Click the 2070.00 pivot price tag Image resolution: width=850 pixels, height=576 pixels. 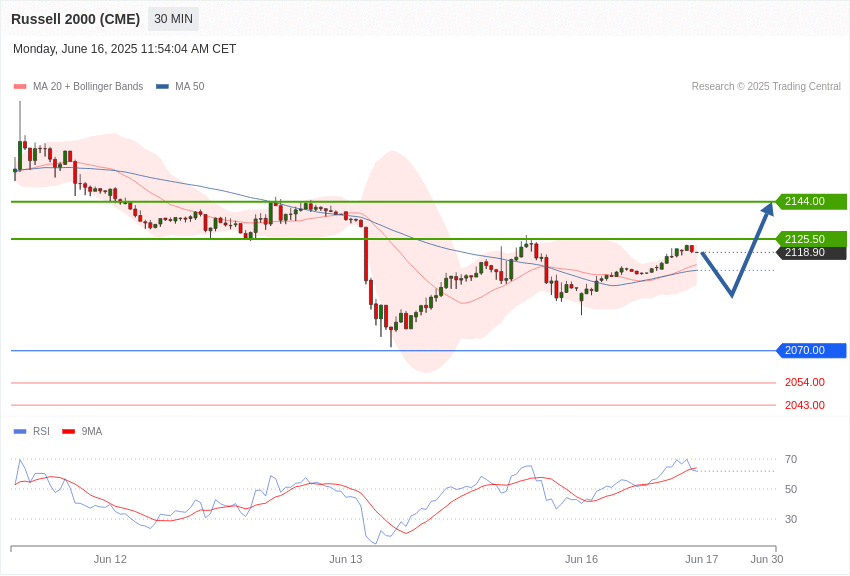pyautogui.click(x=811, y=351)
